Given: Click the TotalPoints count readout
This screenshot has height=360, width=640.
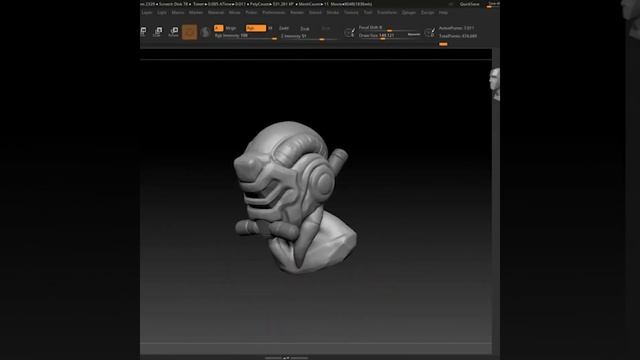Looking at the screenshot, I should tap(458, 36).
